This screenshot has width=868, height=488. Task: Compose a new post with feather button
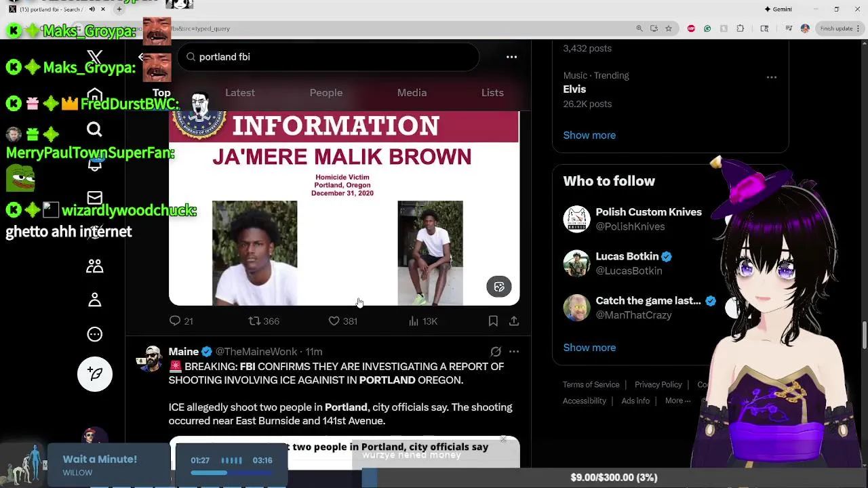click(x=94, y=373)
